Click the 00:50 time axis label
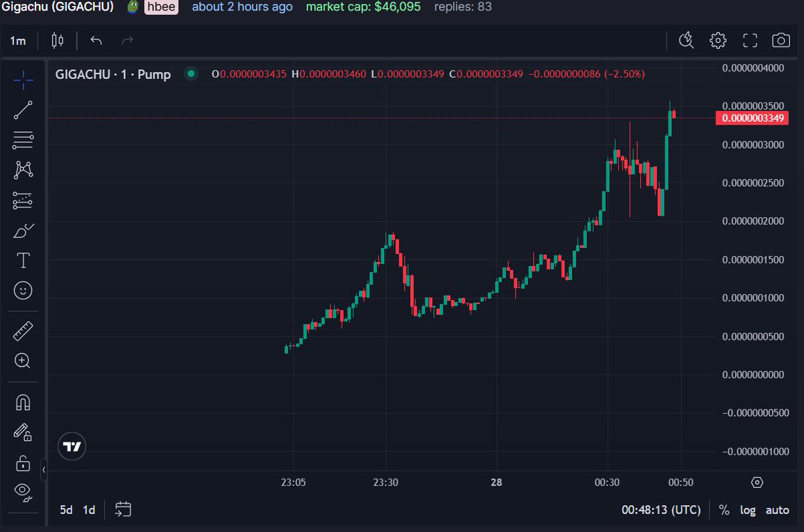 (x=681, y=482)
